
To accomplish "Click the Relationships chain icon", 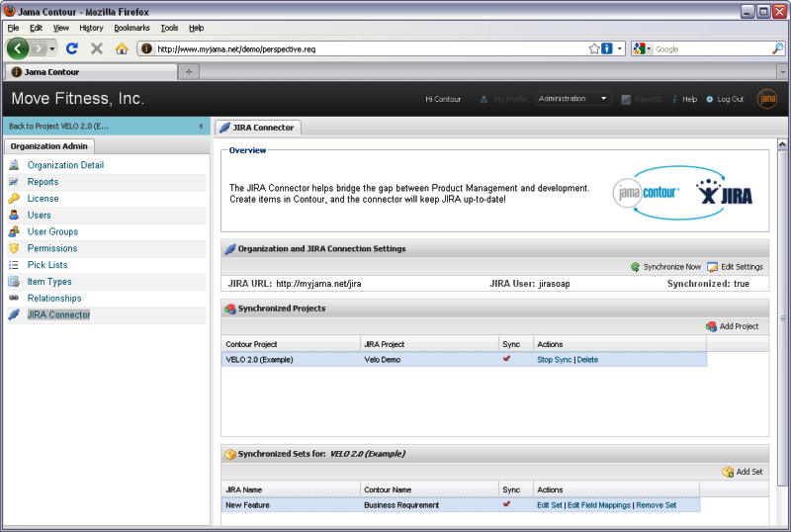I will tap(14, 298).
